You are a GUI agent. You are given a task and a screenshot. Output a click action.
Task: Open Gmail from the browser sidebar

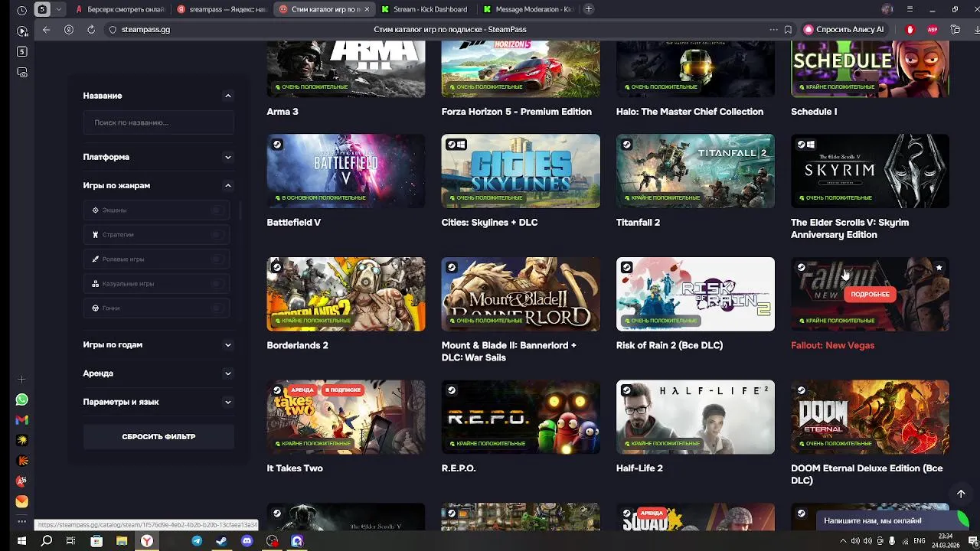point(22,419)
